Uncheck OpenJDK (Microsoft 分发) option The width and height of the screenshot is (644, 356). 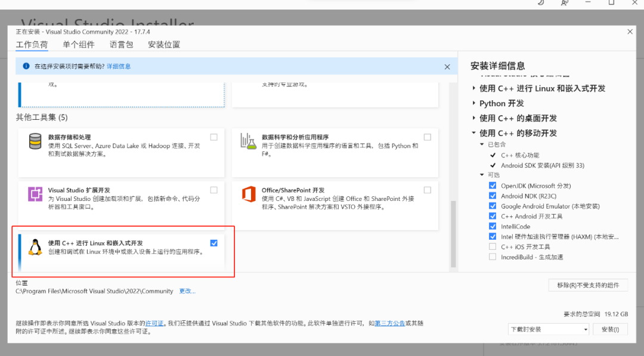tap(493, 185)
